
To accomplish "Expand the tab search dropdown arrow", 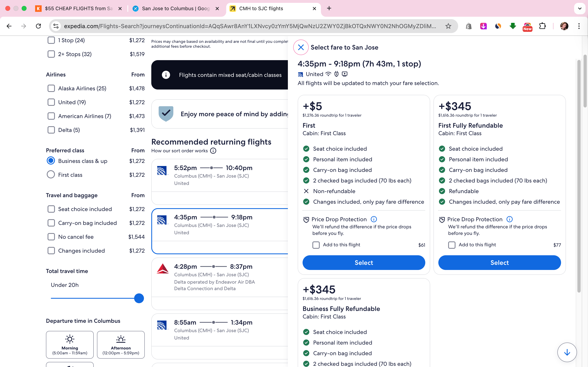I will click(x=580, y=9).
